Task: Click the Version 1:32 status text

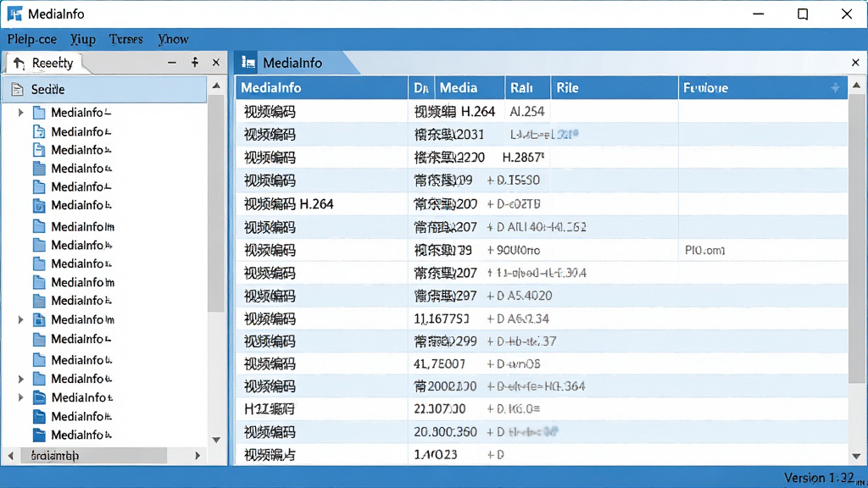Action: (822, 478)
